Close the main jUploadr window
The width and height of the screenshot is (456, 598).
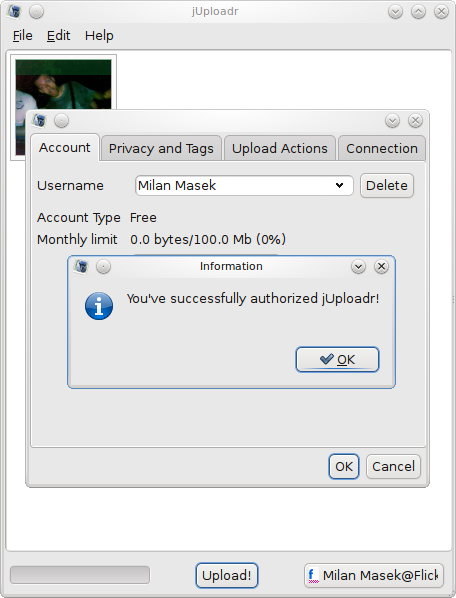click(441, 12)
